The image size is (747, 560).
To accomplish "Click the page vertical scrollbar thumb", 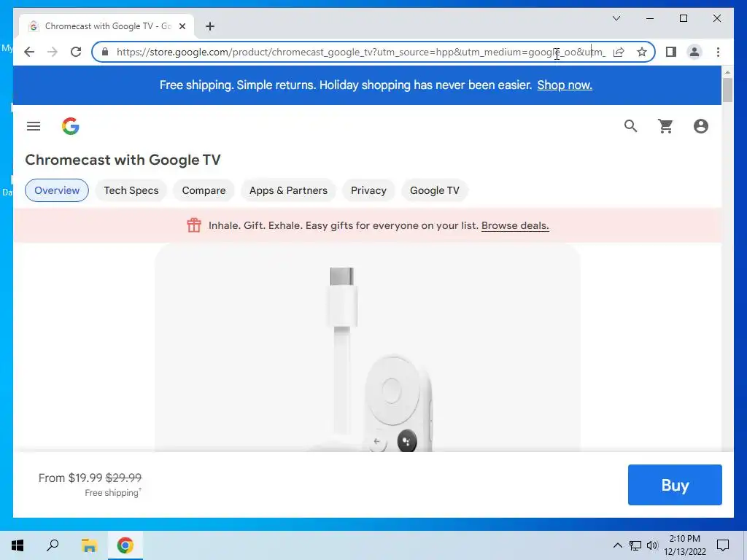I will pos(727,90).
